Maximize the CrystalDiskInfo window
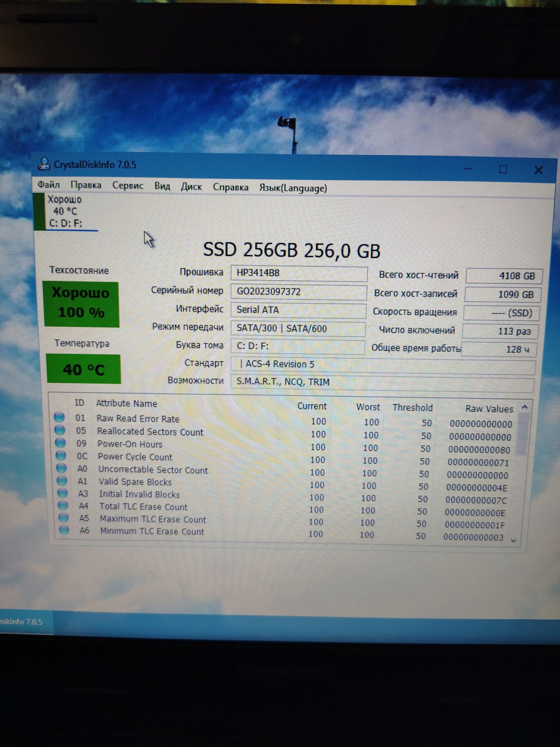 pos(503,169)
